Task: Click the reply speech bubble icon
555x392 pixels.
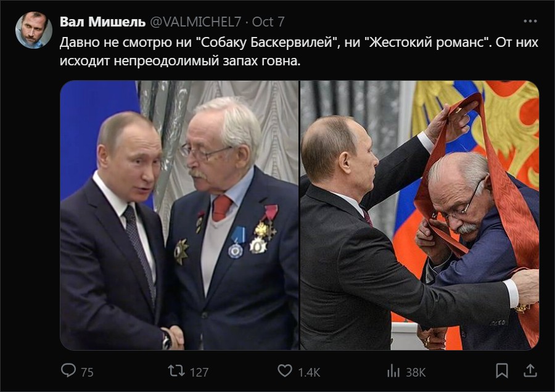Action: pos(68,371)
